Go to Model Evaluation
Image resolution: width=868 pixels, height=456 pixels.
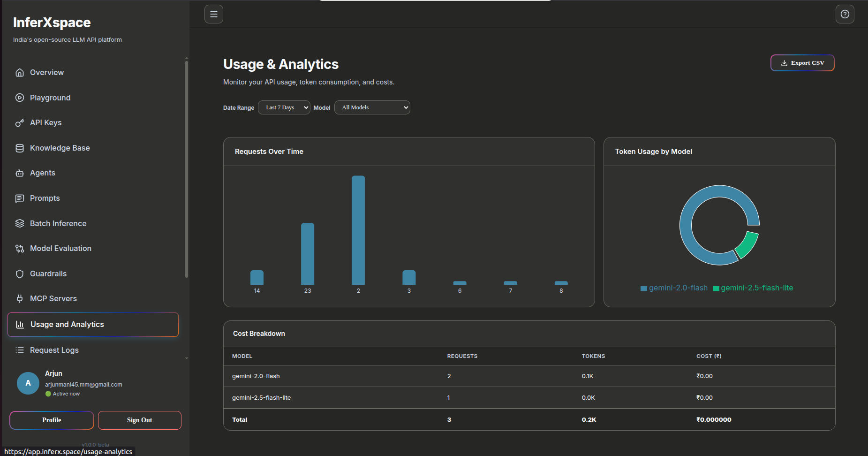(x=60, y=248)
